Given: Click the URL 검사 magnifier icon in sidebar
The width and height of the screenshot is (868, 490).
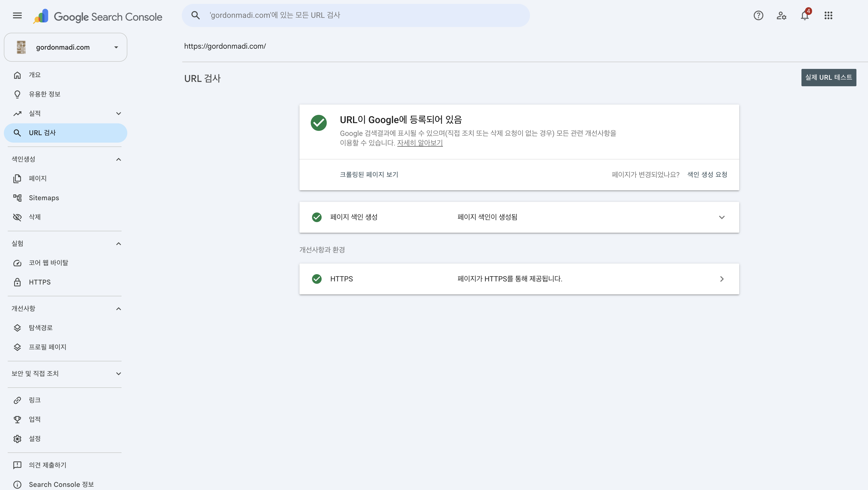Looking at the screenshot, I should [17, 133].
